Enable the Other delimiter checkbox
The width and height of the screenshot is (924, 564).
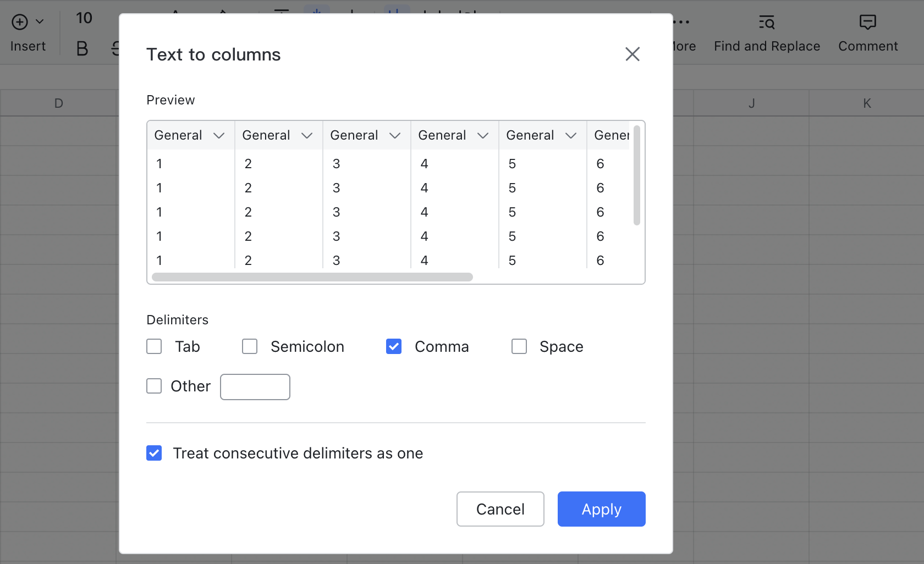154,386
